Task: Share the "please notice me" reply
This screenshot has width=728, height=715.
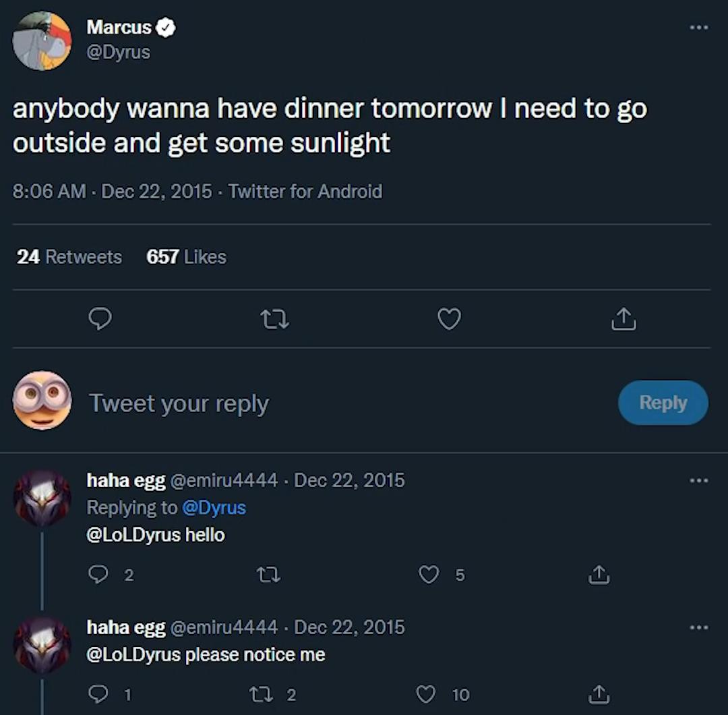Action: pos(598,695)
